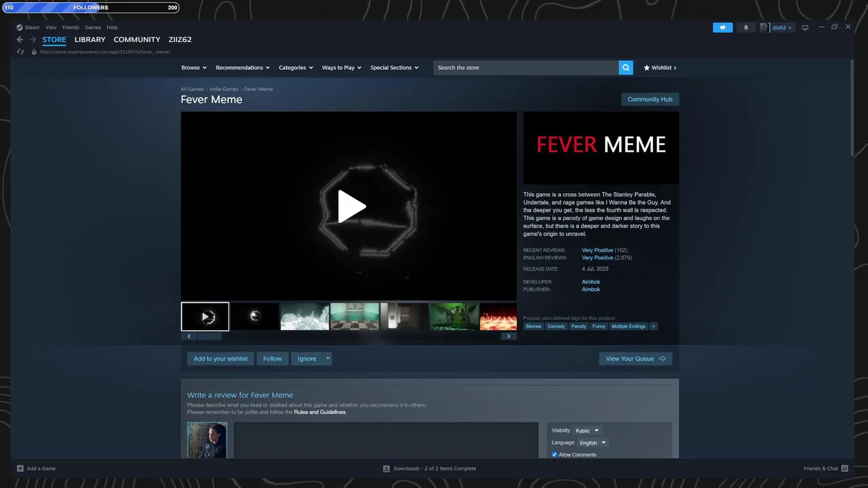Click the Aimbok publisher link
Screen dimensions: 868x488
coord(591,289)
